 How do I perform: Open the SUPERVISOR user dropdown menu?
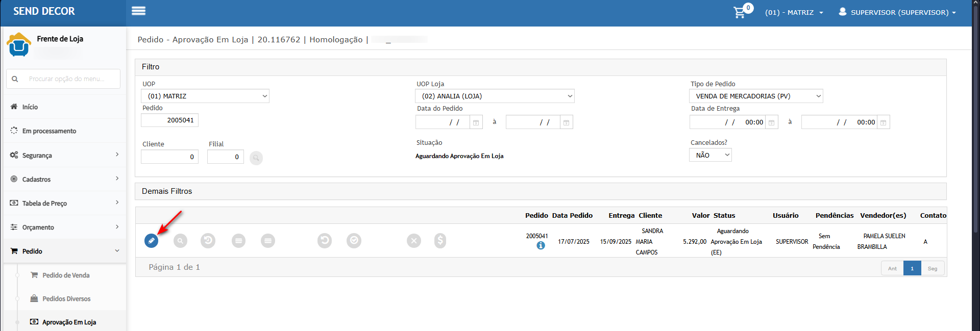(x=897, y=12)
